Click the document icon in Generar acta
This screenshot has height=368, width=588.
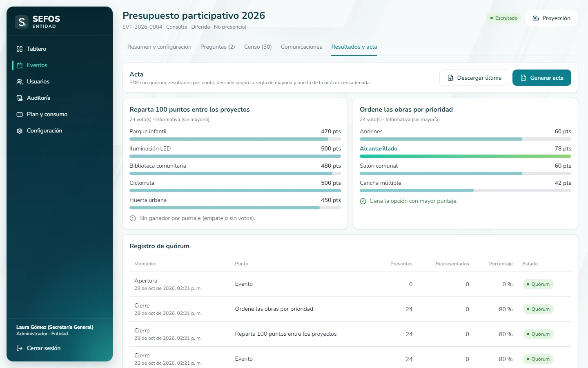523,78
